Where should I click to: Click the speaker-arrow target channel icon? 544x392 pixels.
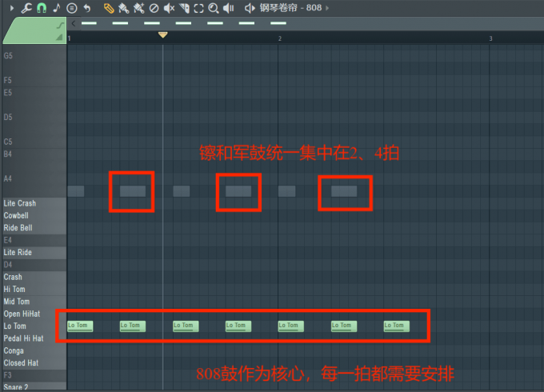click(x=250, y=8)
